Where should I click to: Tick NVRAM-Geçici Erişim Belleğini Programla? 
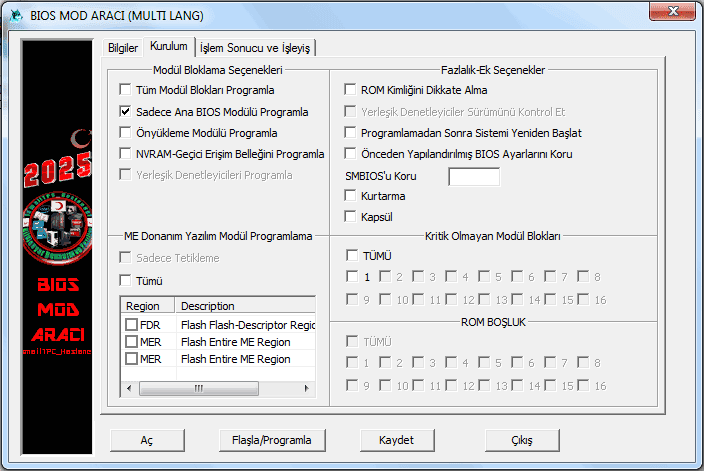point(126,154)
